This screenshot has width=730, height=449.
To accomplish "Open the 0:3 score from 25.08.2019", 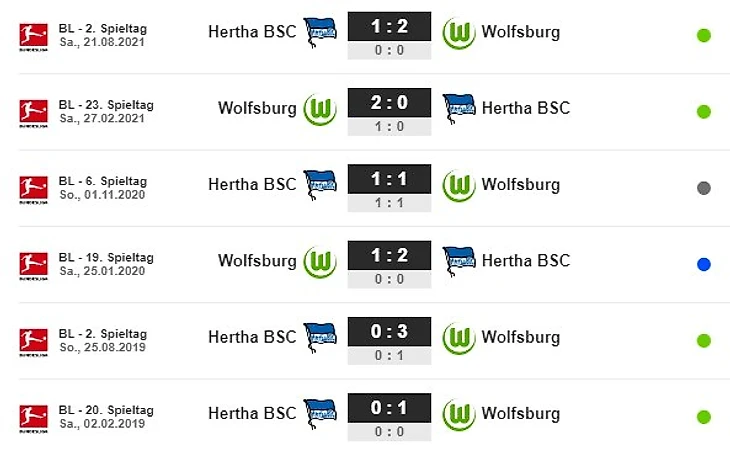I will pyautogui.click(x=389, y=332).
